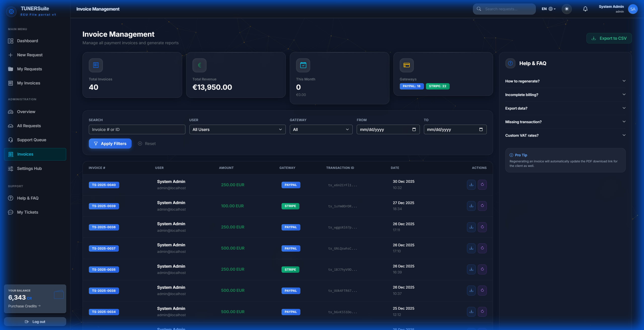Open the Support Queue panel
Image resolution: width=644 pixels, height=330 pixels.
pos(31,140)
